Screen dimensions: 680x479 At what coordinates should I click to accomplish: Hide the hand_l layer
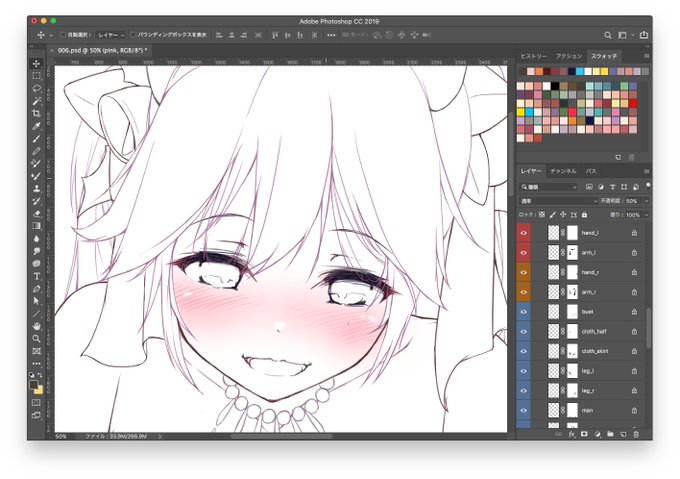[523, 233]
